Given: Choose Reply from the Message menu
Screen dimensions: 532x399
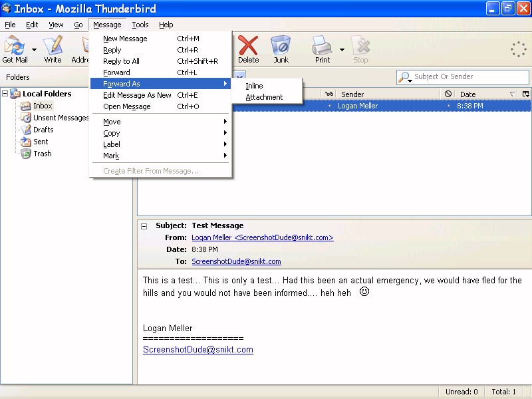Looking at the screenshot, I should click(x=160, y=50).
